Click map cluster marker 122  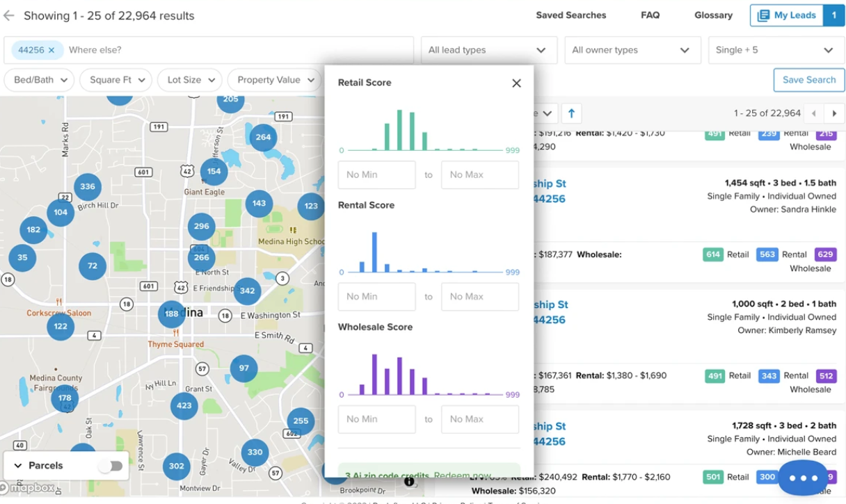tap(61, 326)
